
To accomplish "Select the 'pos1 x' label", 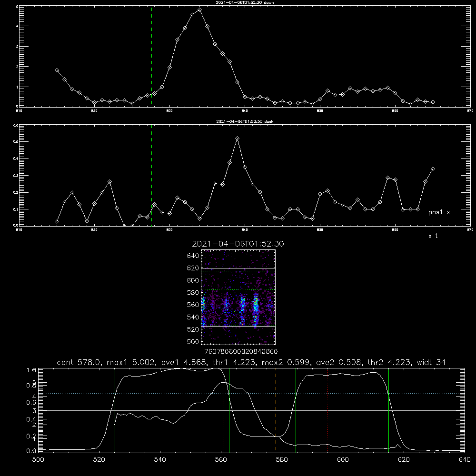I will (x=439, y=212).
